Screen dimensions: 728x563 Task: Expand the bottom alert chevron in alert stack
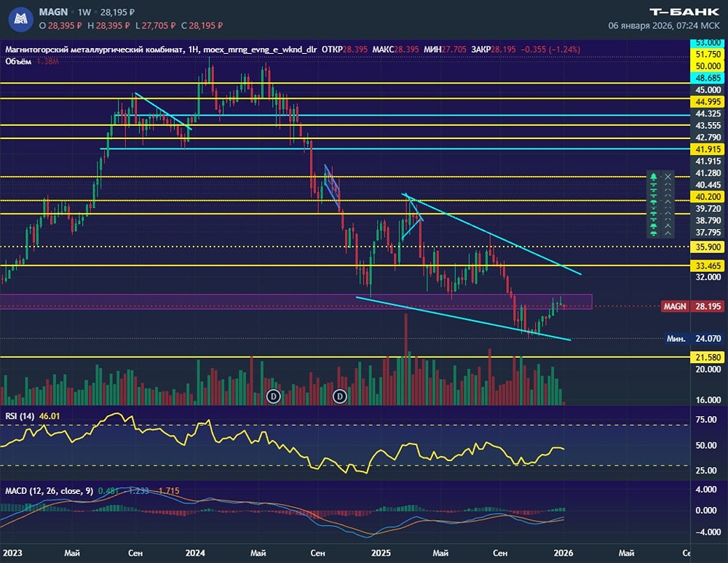pyautogui.click(x=668, y=233)
